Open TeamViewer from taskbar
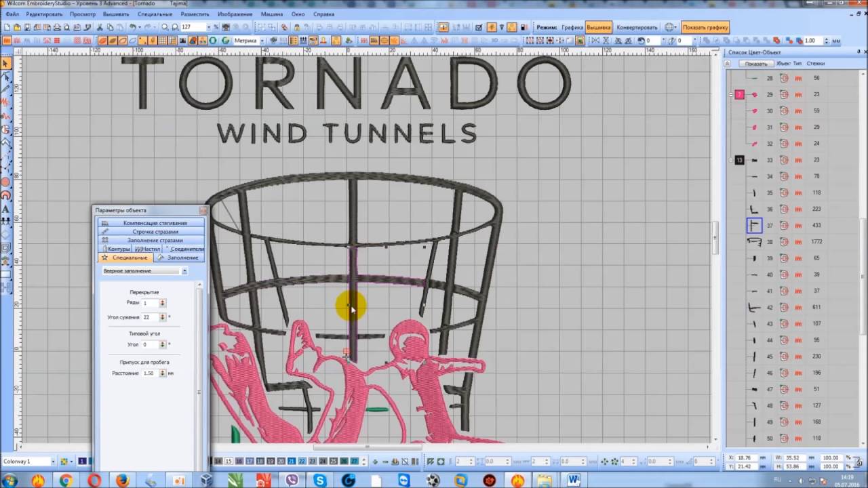 [405, 481]
